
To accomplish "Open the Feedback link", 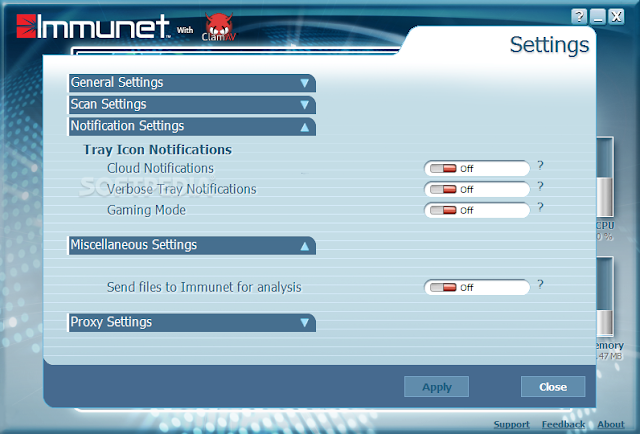I will tap(563, 425).
